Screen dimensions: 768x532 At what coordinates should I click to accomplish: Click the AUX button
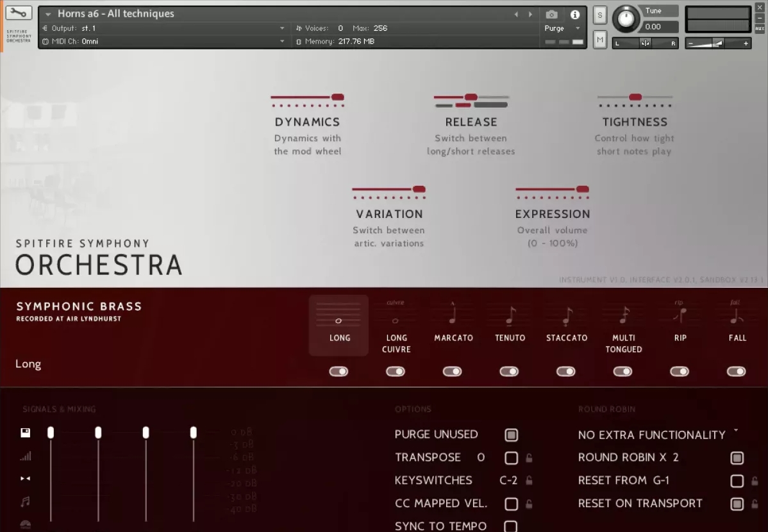(760, 28)
